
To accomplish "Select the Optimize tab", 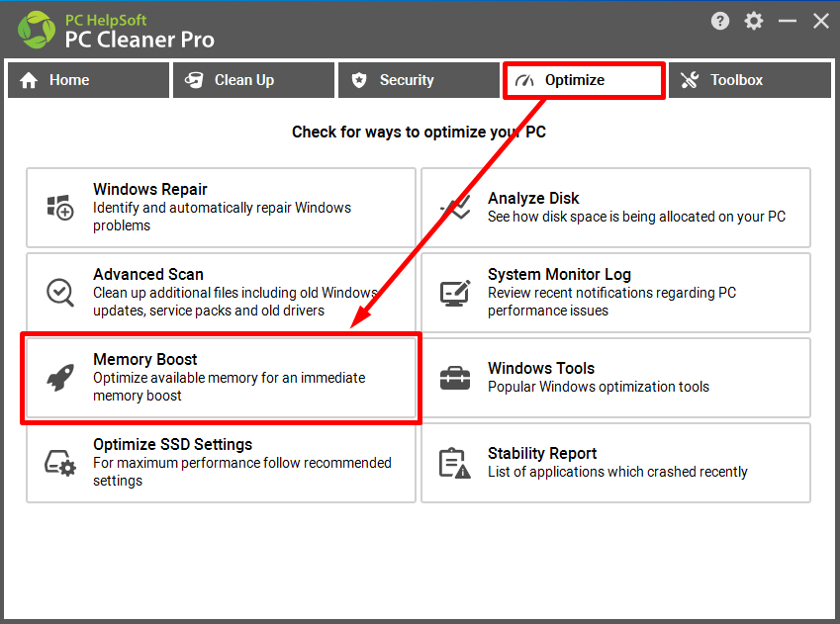I will click(584, 80).
